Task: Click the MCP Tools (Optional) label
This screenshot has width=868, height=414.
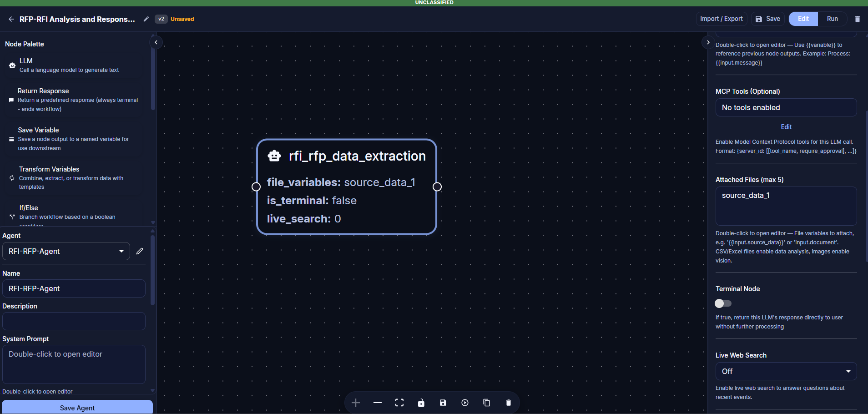Action: coord(748,91)
